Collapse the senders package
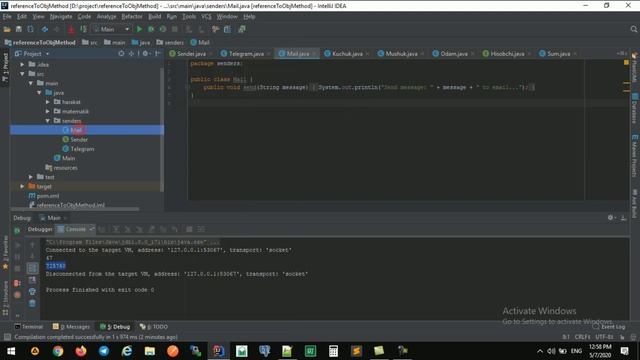This screenshot has height=360, width=640. point(48,121)
